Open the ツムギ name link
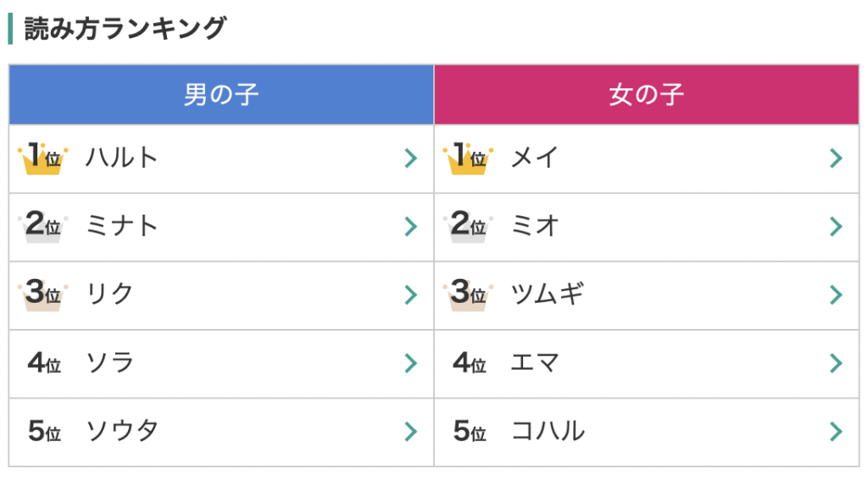The height and width of the screenshot is (480, 868). pyautogui.click(x=547, y=295)
